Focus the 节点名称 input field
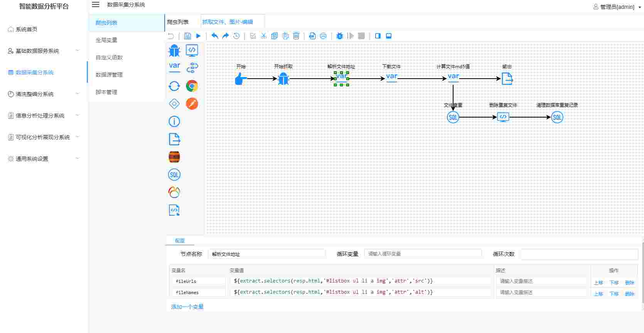The width and height of the screenshot is (644, 333). tap(267, 254)
